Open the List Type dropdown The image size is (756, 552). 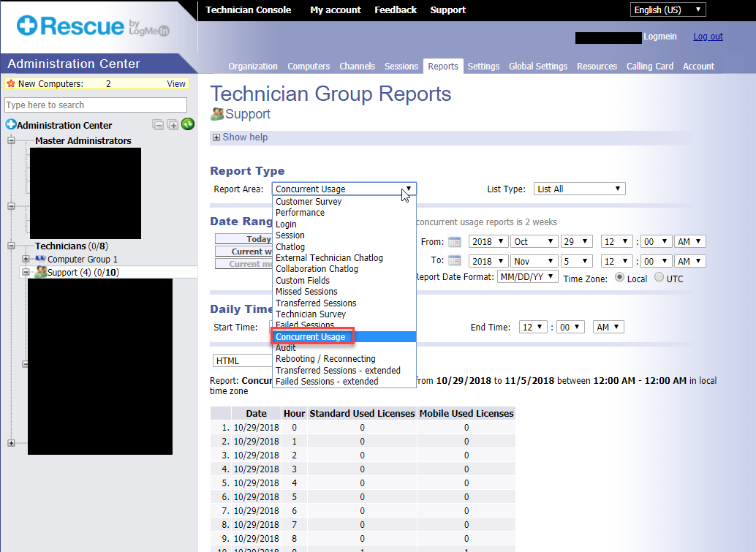pos(579,189)
